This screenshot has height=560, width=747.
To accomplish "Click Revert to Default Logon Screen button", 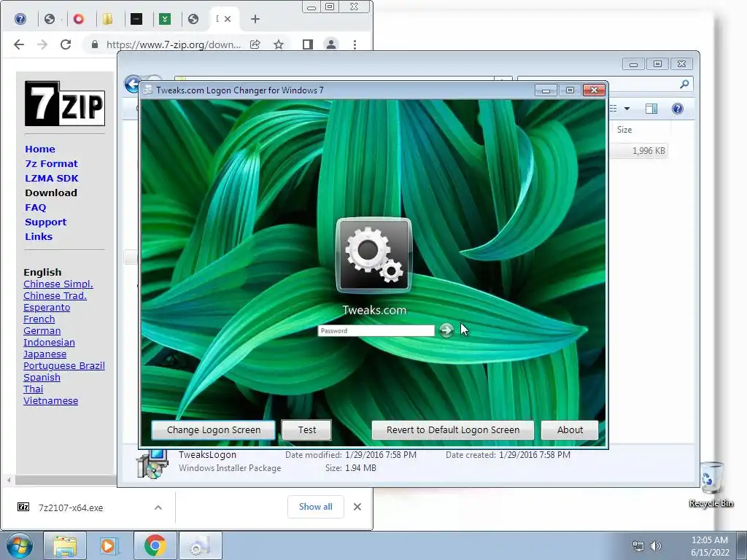I will 452,430.
